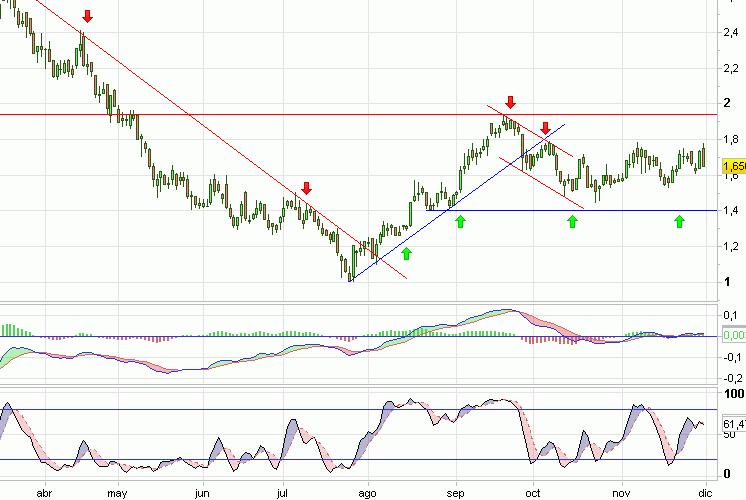Click the red down arrow above April's high

tap(87, 16)
